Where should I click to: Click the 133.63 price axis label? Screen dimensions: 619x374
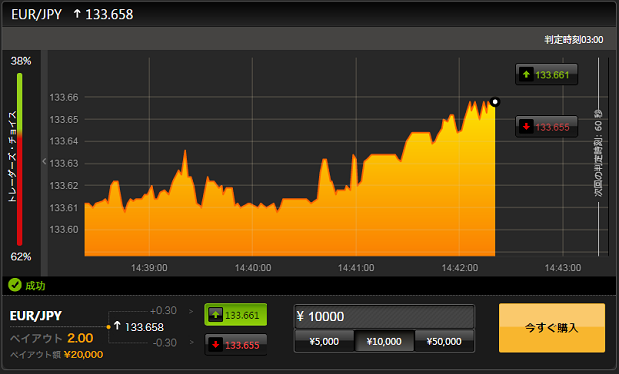(64, 163)
